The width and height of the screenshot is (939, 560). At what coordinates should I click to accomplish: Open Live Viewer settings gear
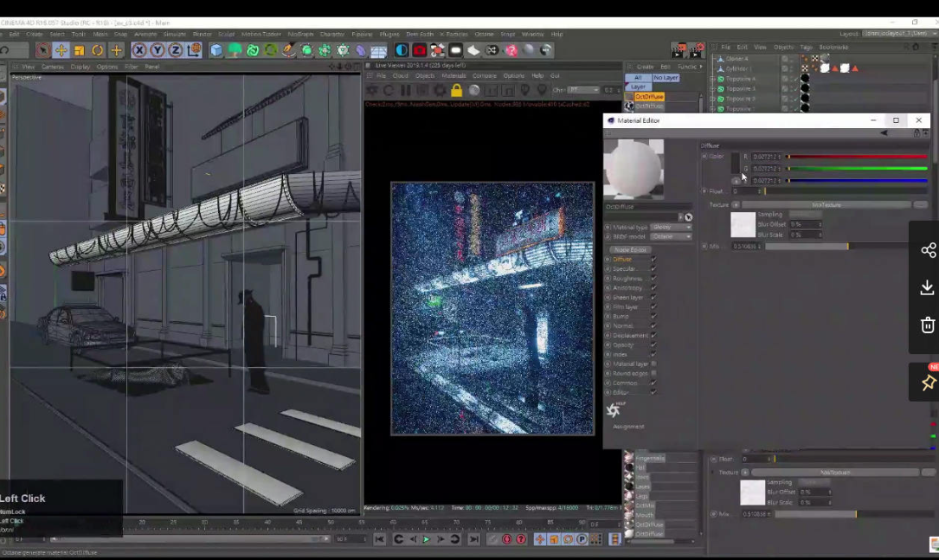tap(440, 90)
